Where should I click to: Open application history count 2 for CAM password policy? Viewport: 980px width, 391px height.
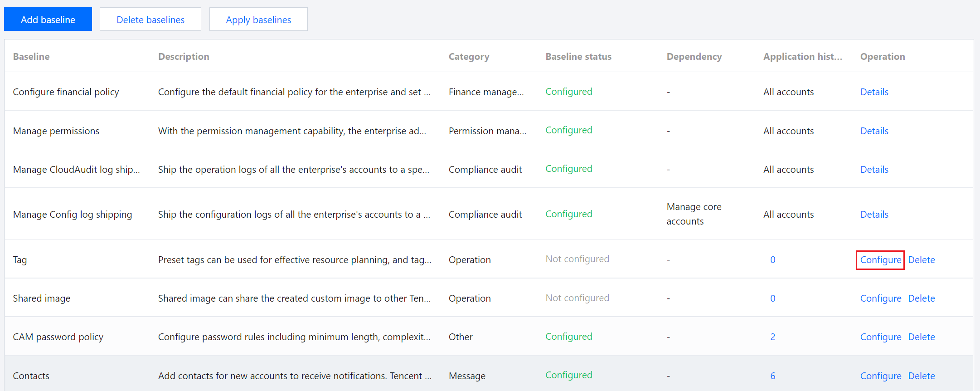(x=772, y=337)
